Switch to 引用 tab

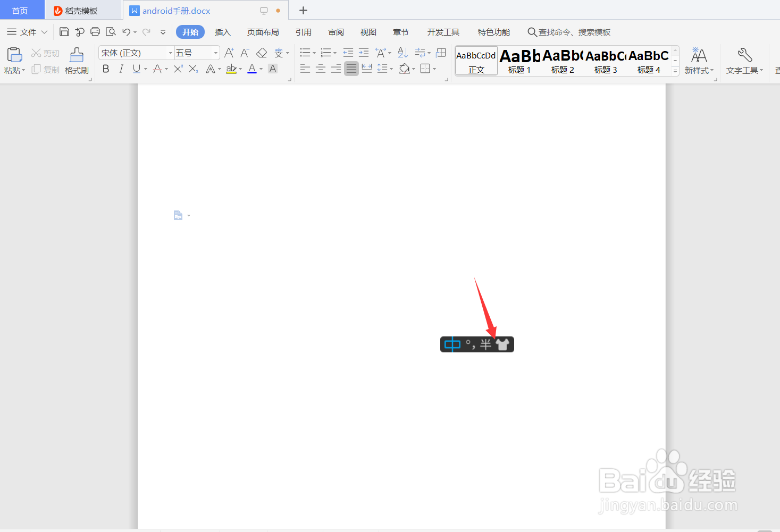(304, 32)
